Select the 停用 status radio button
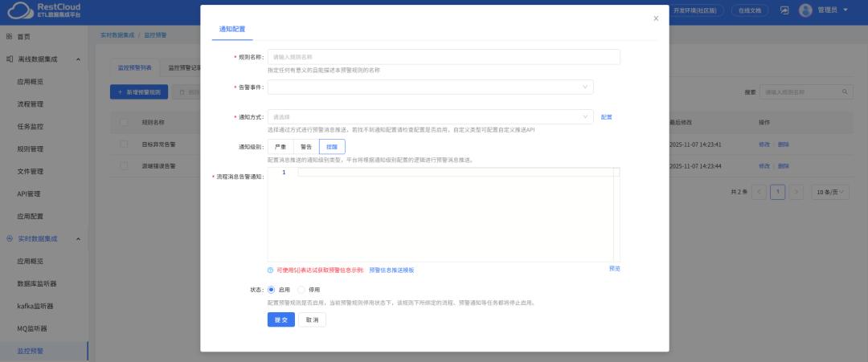Screen dimensions: 868x362 click(x=301, y=289)
